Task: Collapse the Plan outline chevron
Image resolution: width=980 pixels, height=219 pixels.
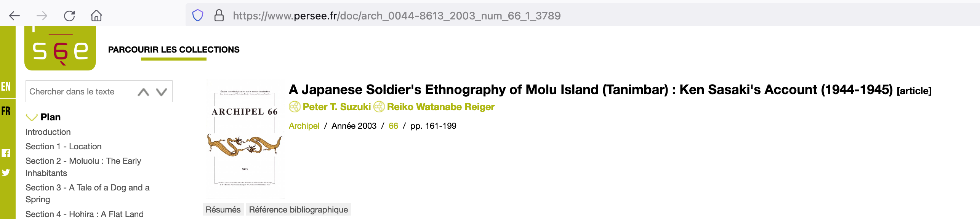Action: click(31, 117)
